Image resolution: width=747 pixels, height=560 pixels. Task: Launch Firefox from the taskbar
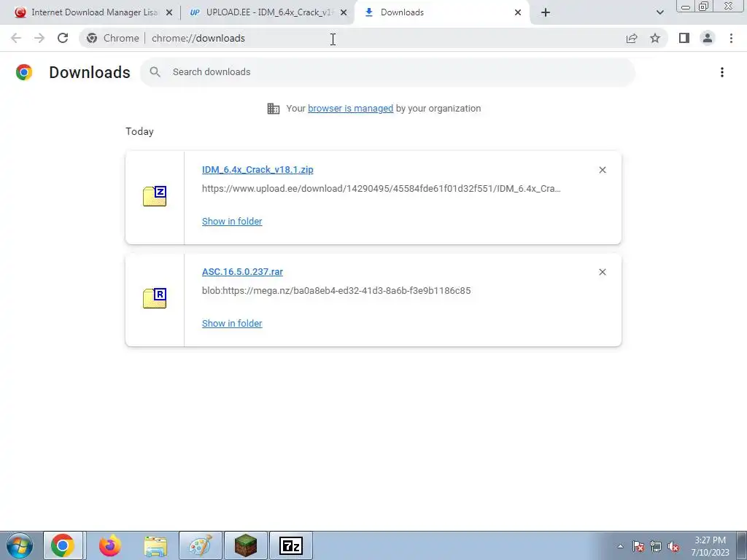(x=109, y=545)
